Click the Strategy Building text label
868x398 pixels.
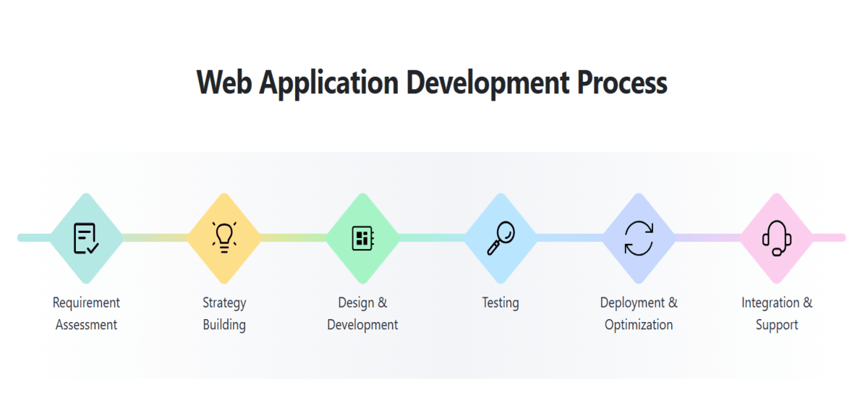224,313
